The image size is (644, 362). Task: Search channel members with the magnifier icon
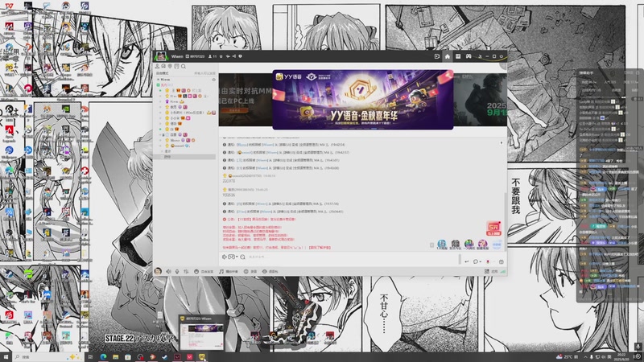click(184, 66)
